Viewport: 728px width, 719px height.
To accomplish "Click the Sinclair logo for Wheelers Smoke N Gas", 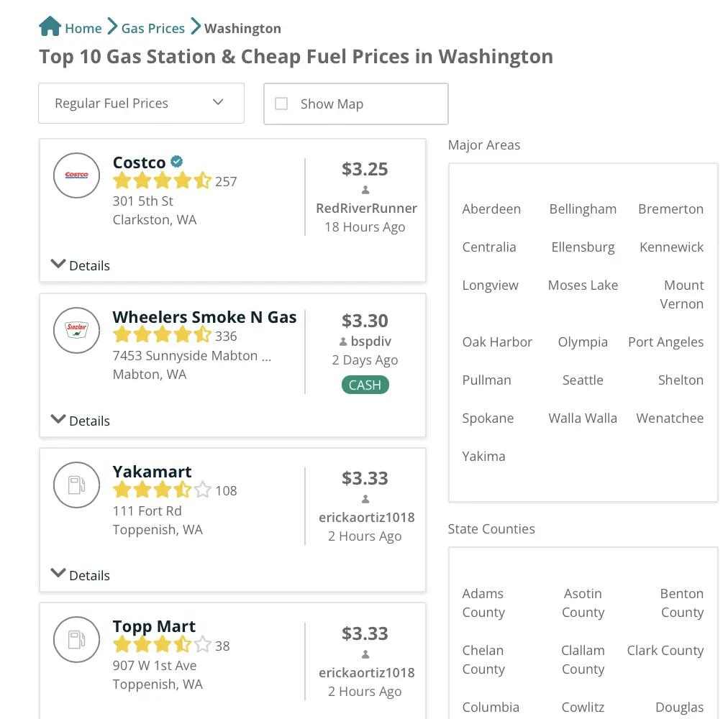I will point(77,330).
